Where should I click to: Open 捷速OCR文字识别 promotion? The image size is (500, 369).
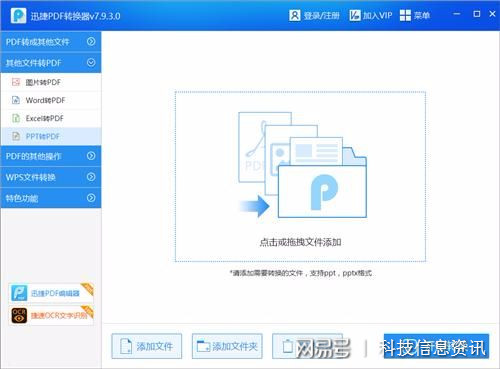tap(51, 315)
